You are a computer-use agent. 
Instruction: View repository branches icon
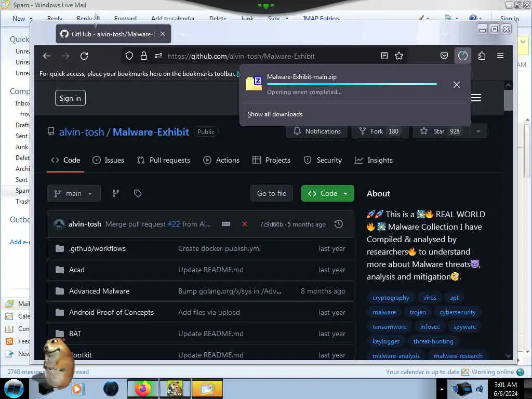click(116, 193)
